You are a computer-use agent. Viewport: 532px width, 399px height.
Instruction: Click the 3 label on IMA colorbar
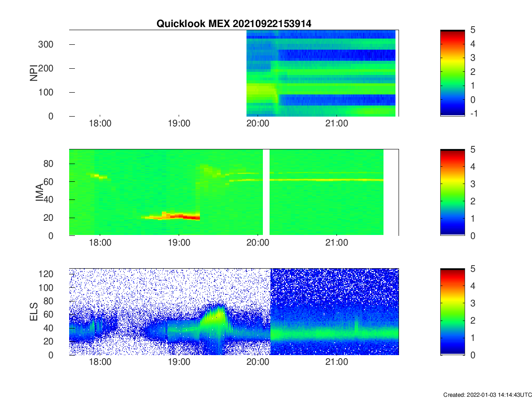click(x=473, y=184)
